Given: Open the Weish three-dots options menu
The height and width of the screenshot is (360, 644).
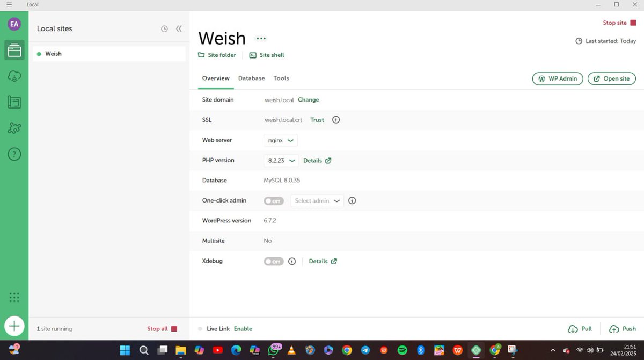Looking at the screenshot, I should [261, 39].
